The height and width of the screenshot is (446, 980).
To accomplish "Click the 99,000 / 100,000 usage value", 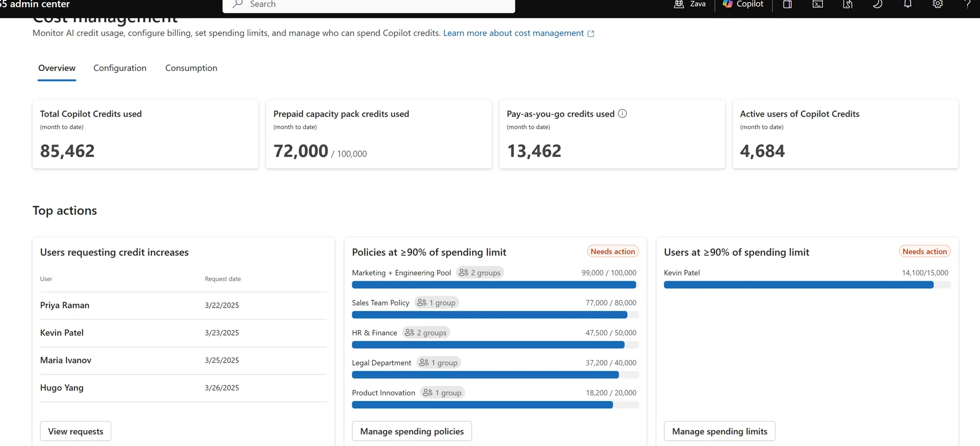I will (609, 273).
